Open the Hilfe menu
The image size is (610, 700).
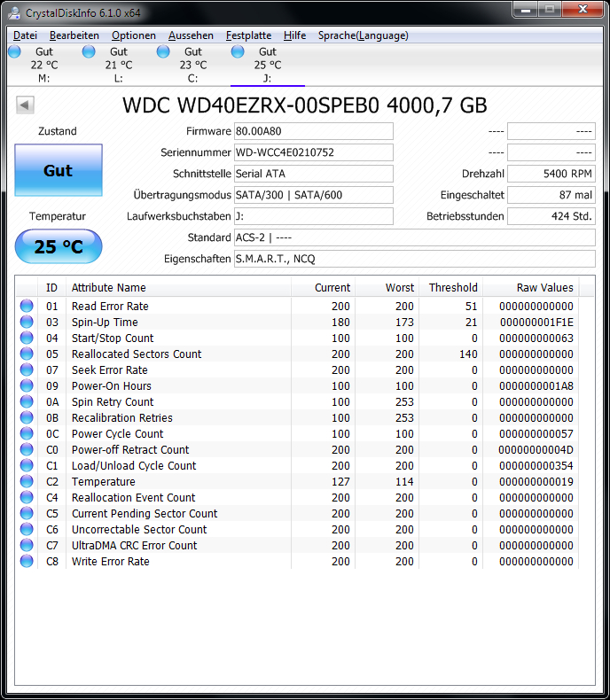coord(294,35)
